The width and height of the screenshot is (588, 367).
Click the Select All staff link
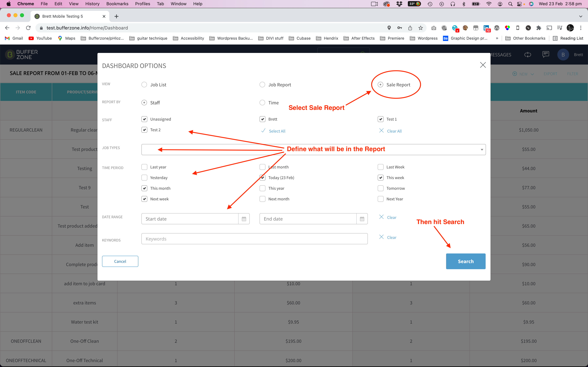pos(277,131)
